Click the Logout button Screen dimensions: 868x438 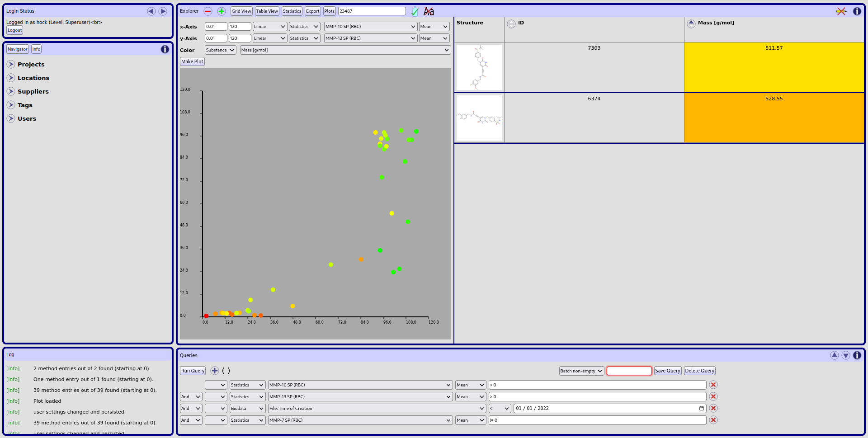pos(15,30)
